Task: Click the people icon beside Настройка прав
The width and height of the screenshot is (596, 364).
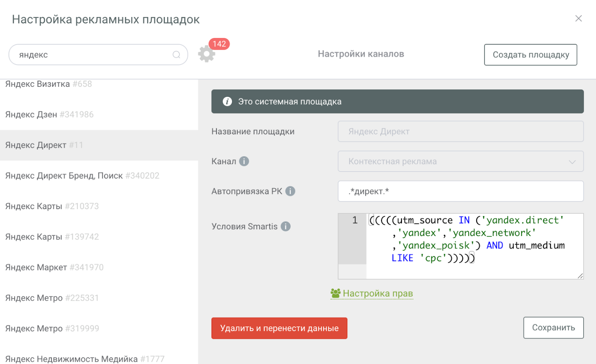Action: click(335, 293)
